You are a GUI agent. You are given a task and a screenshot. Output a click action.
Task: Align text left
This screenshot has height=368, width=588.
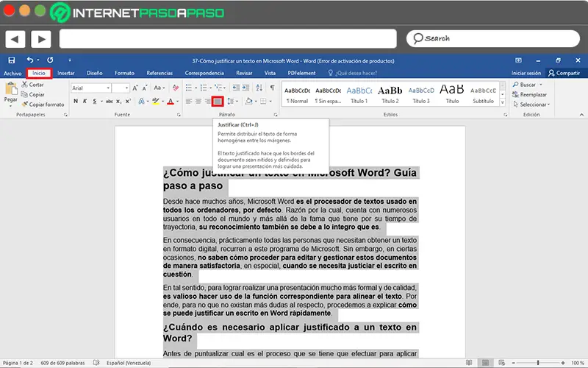tap(189, 102)
